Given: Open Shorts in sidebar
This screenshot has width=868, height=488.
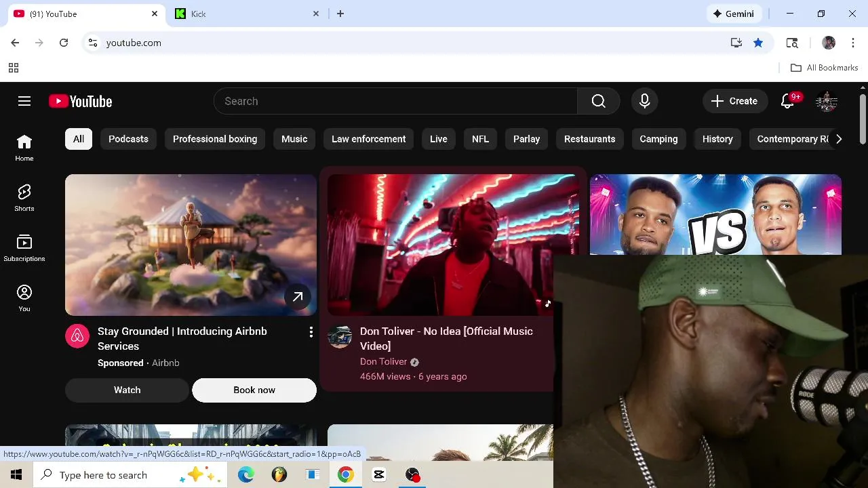Looking at the screenshot, I should click(x=24, y=198).
